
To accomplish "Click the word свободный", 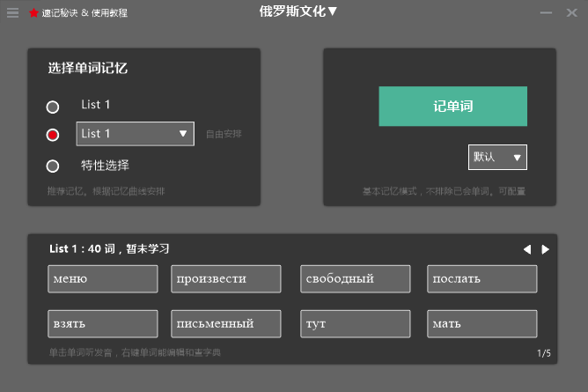I will pyautogui.click(x=355, y=278).
